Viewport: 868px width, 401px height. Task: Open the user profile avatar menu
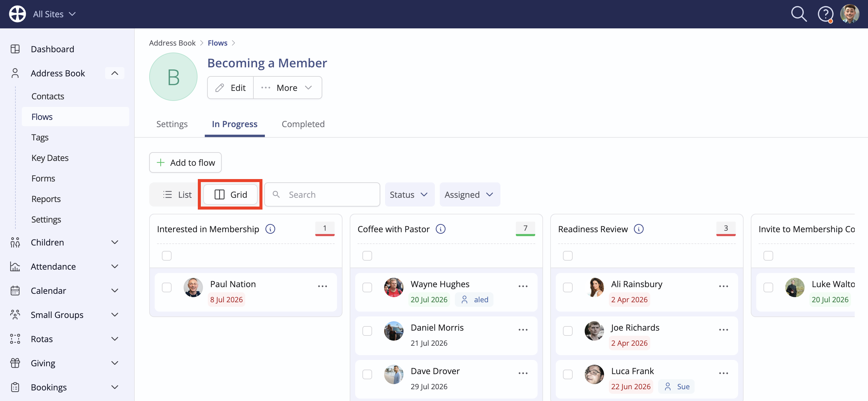click(x=850, y=14)
